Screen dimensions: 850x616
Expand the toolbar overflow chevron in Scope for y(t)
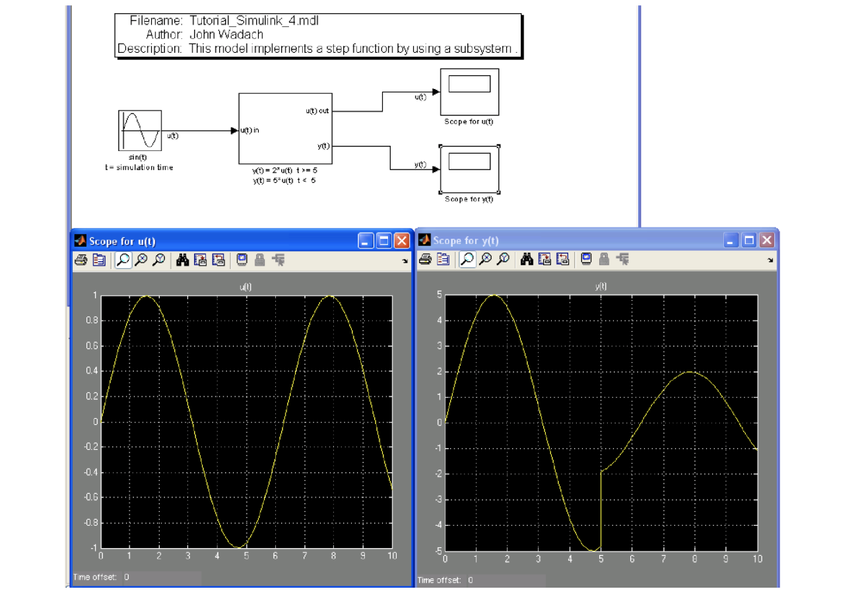(x=770, y=260)
